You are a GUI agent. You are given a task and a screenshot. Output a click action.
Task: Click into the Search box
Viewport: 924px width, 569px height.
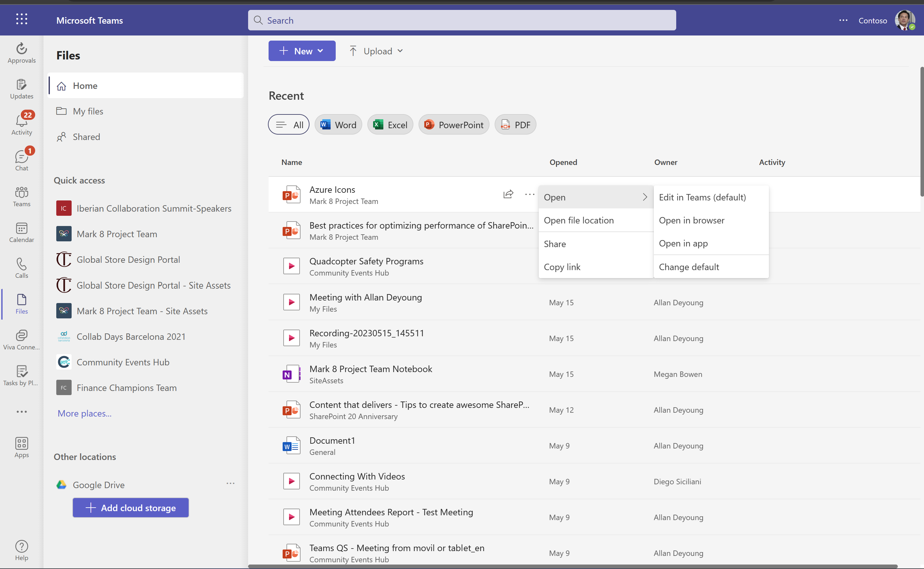[x=461, y=20]
